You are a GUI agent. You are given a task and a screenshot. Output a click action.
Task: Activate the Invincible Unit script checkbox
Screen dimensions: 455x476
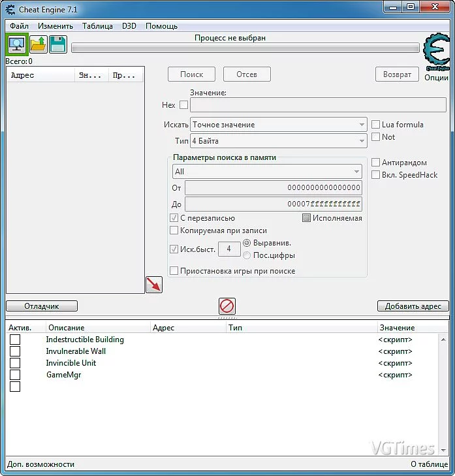15,363
